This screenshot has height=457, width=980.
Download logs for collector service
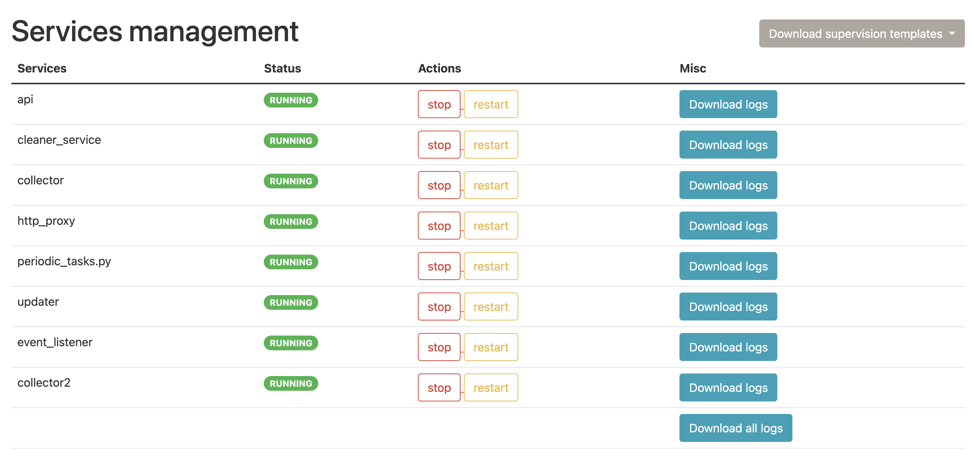(728, 185)
